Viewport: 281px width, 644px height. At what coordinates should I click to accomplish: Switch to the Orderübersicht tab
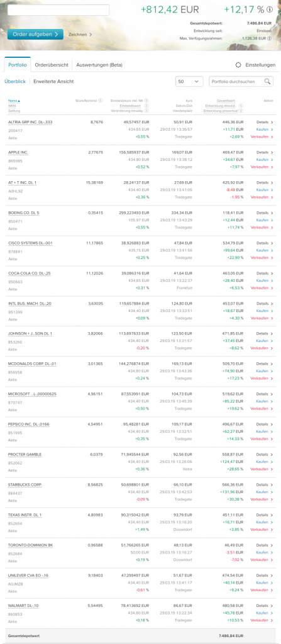point(52,65)
